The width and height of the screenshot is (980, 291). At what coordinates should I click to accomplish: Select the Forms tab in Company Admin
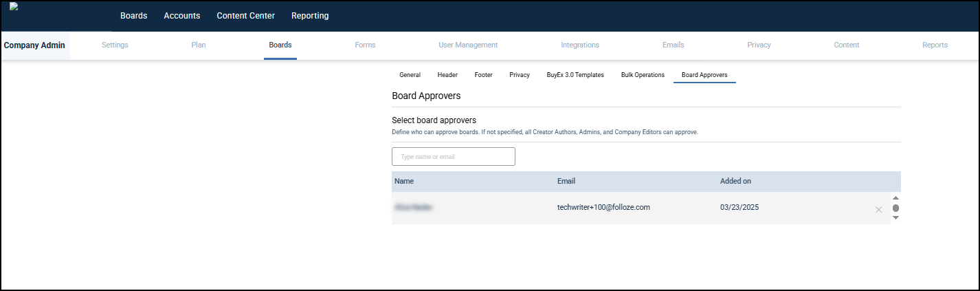[365, 45]
